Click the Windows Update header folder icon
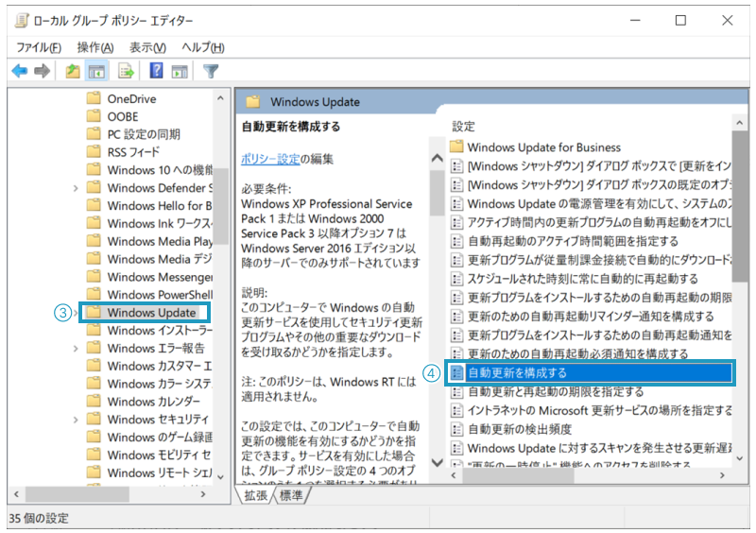The height and width of the screenshot is (533, 756). tap(253, 102)
